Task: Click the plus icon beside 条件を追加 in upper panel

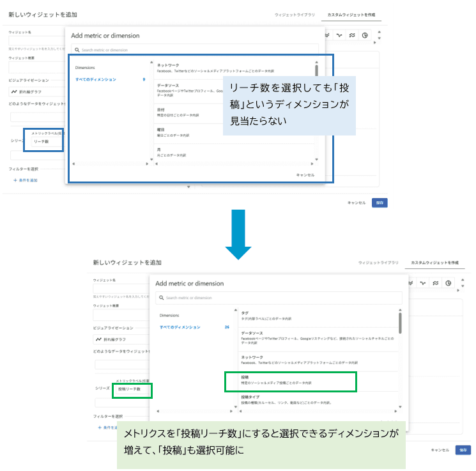Action: pyautogui.click(x=15, y=180)
